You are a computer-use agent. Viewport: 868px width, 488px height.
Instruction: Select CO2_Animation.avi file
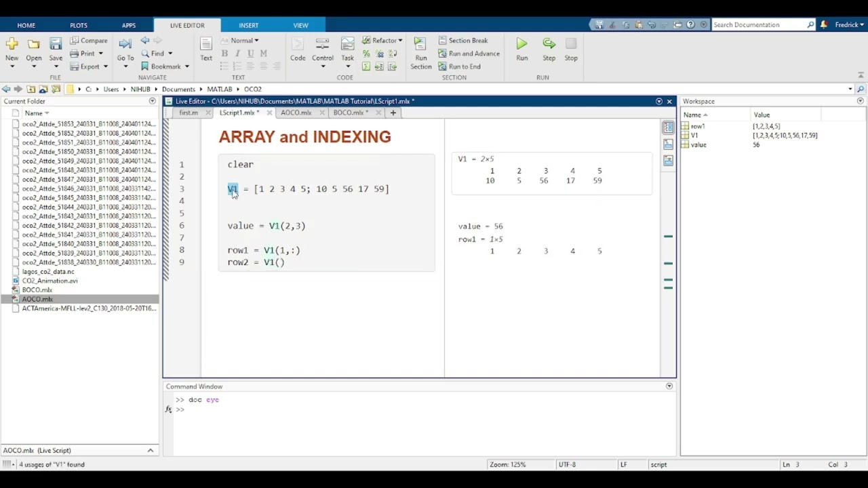[x=50, y=281]
